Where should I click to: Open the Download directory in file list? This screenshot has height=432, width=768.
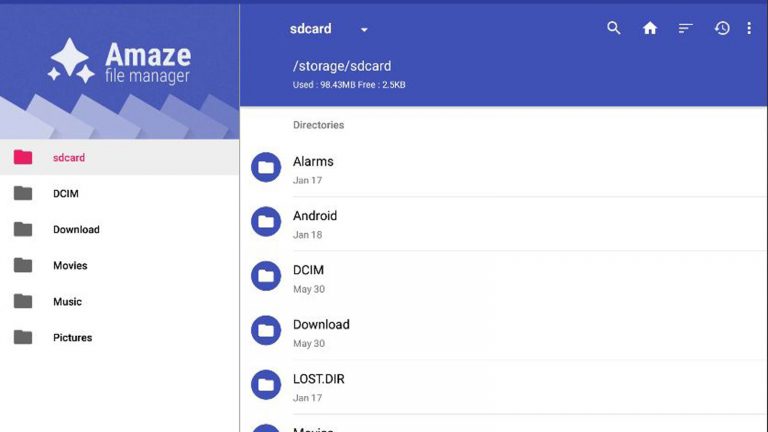click(321, 325)
